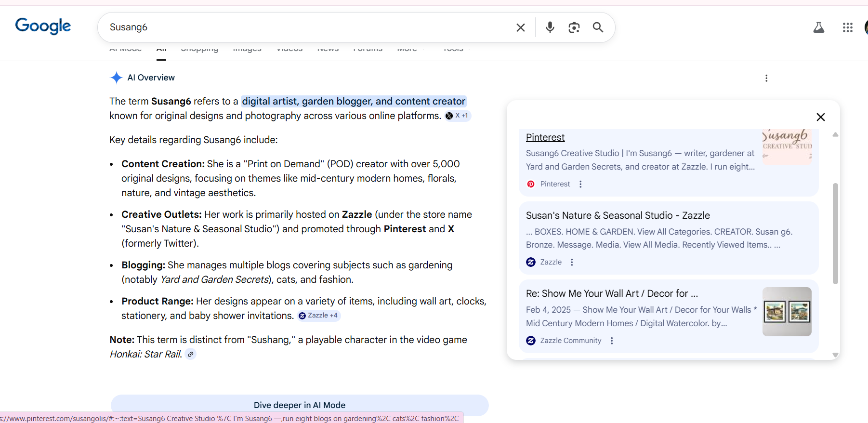This screenshot has height=423, width=868.
Task: Focus the search box containing Susang6
Action: pyautogui.click(x=308, y=27)
